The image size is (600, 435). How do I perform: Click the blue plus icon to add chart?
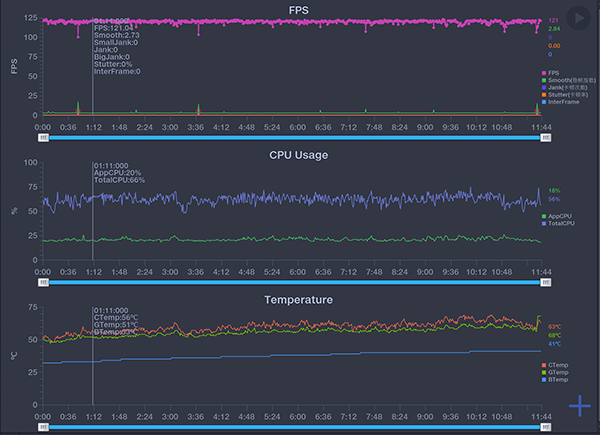580,405
